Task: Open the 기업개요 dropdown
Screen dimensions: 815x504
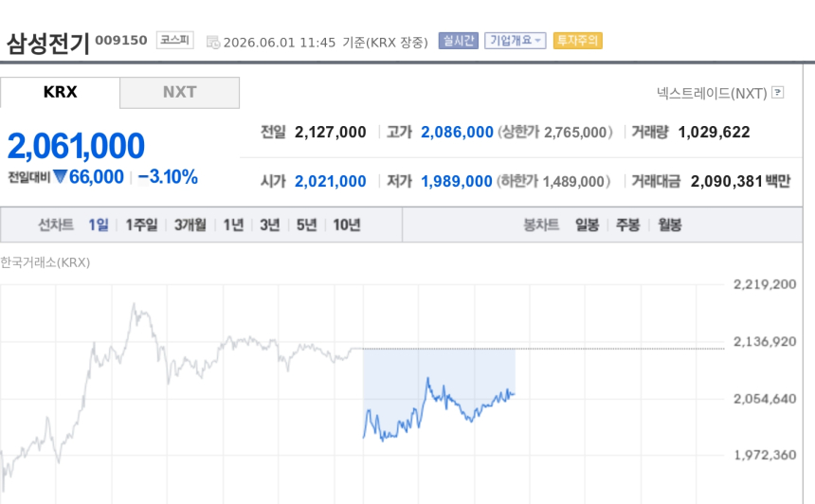Action: [x=516, y=41]
